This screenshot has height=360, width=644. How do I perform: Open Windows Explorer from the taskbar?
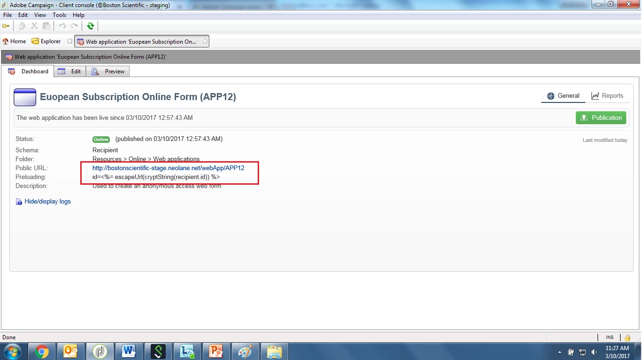point(275,352)
